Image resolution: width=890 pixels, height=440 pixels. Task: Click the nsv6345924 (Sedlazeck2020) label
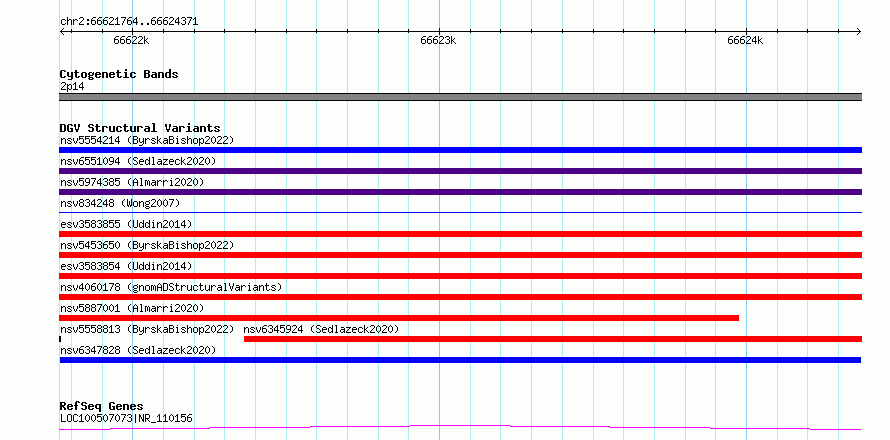(321, 329)
